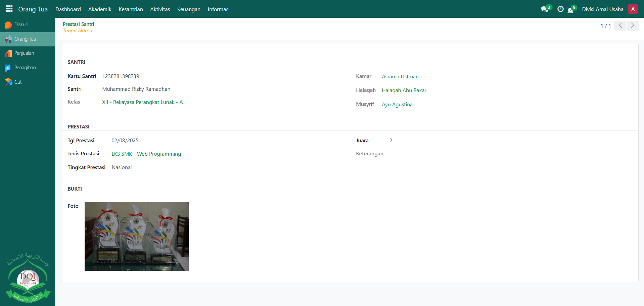Open Penjualan app in sidebar
This screenshot has height=306, width=644.
pyautogui.click(x=24, y=53)
